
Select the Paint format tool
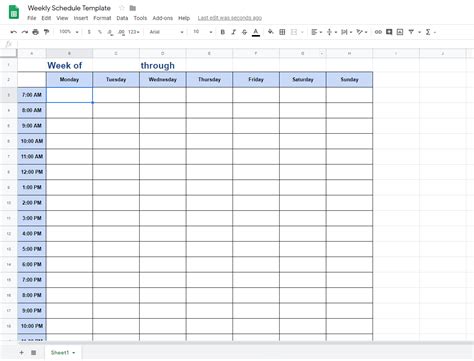coord(46,32)
